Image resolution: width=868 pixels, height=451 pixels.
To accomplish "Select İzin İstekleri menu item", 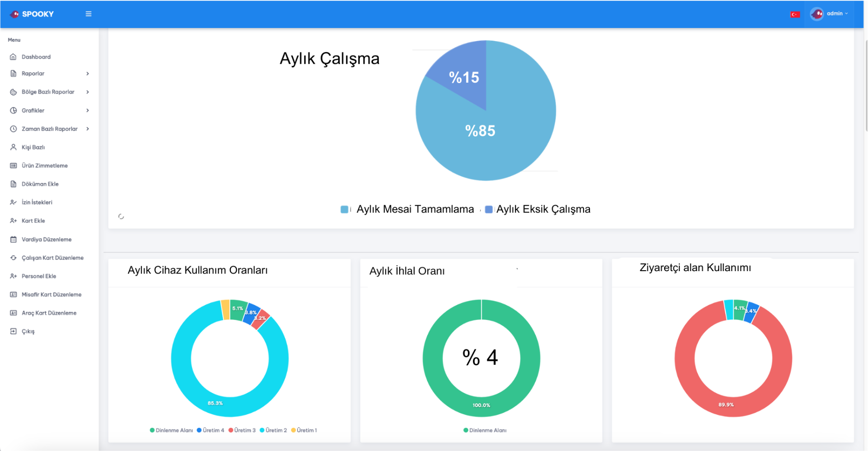I will [x=37, y=202].
